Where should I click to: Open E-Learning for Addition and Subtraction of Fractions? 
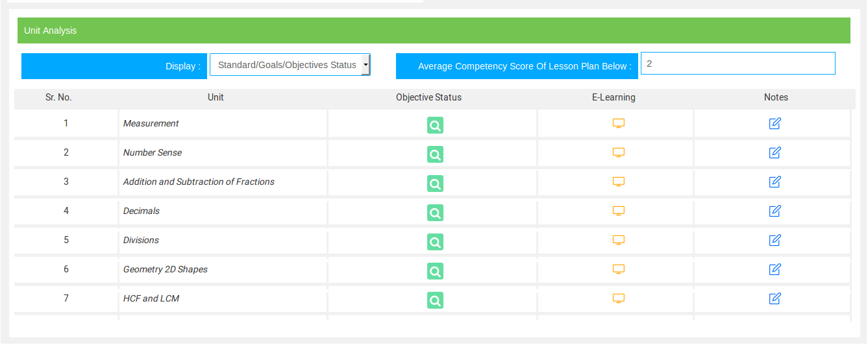click(619, 182)
